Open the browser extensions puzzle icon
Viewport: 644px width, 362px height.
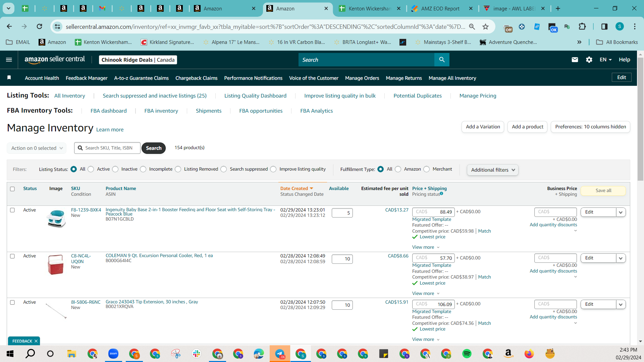[582, 26]
